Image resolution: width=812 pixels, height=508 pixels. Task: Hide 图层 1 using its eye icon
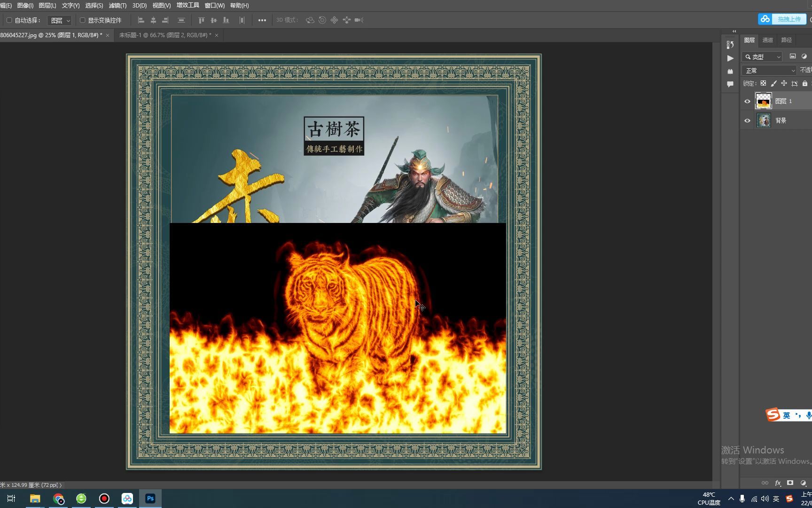pos(747,101)
